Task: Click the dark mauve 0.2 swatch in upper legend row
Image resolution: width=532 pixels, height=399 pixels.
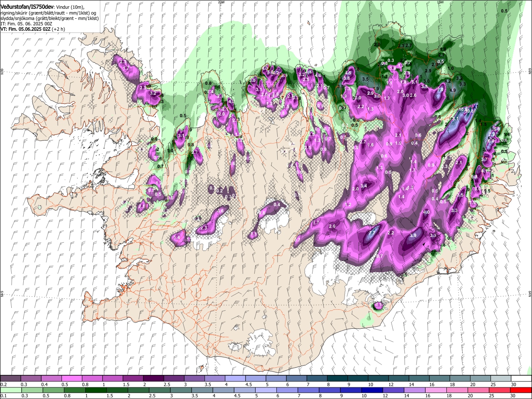Action: point(10,379)
